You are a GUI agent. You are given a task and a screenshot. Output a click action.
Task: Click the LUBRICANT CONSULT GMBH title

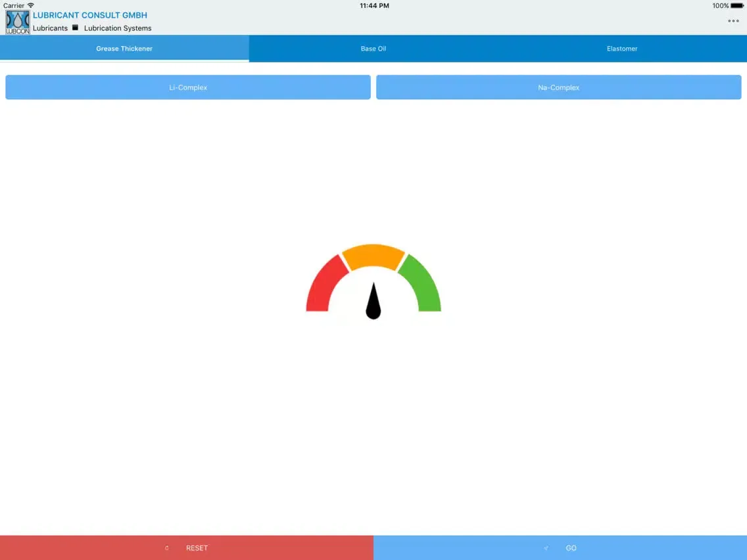tap(90, 15)
